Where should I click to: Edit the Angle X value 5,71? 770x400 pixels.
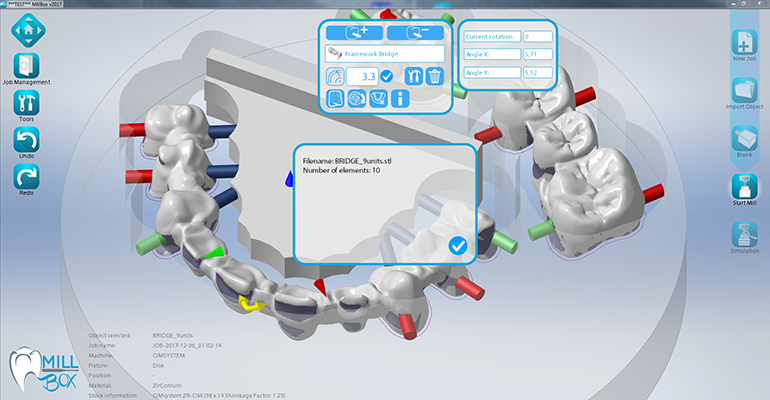point(538,54)
